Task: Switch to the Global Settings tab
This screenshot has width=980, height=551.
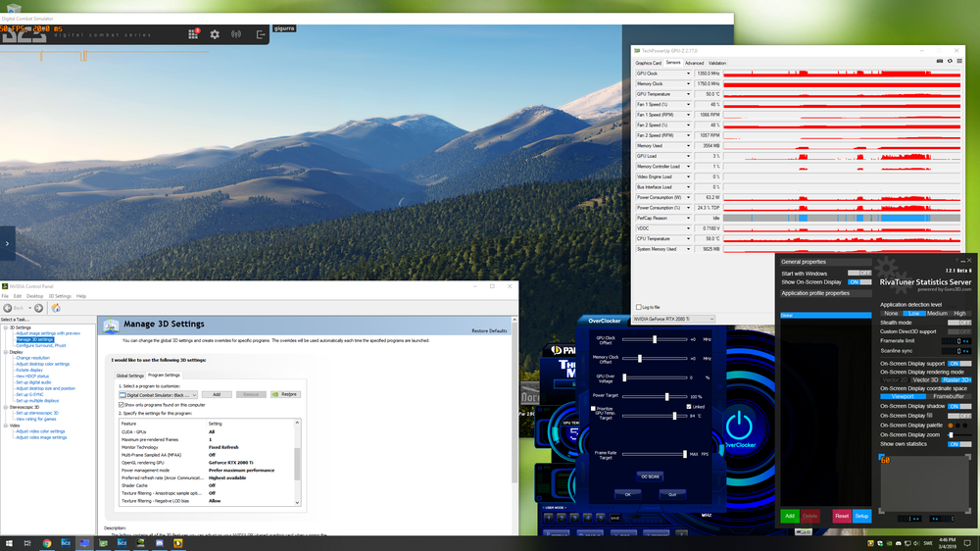Action: pos(130,376)
